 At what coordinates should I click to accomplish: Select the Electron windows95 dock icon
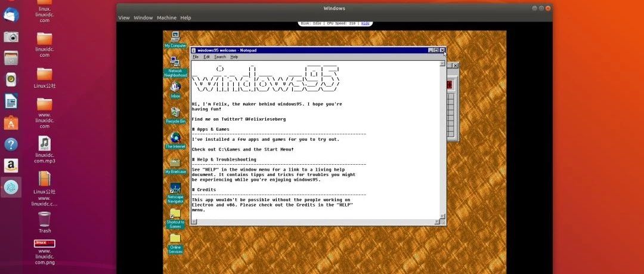11,187
